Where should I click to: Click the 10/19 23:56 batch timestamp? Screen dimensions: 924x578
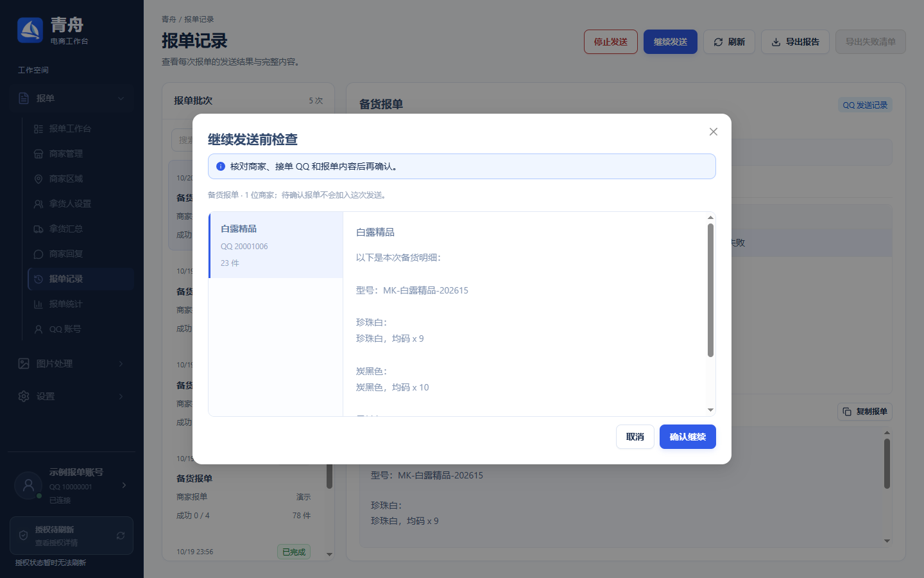point(195,552)
